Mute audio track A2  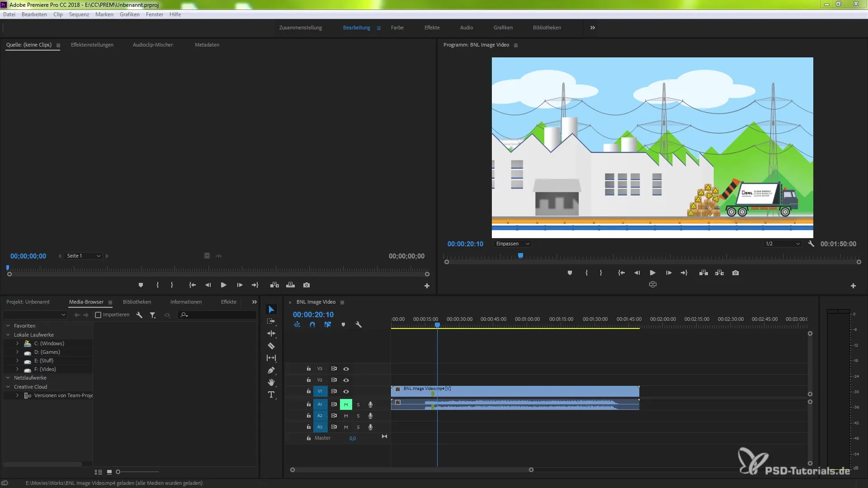tap(346, 416)
